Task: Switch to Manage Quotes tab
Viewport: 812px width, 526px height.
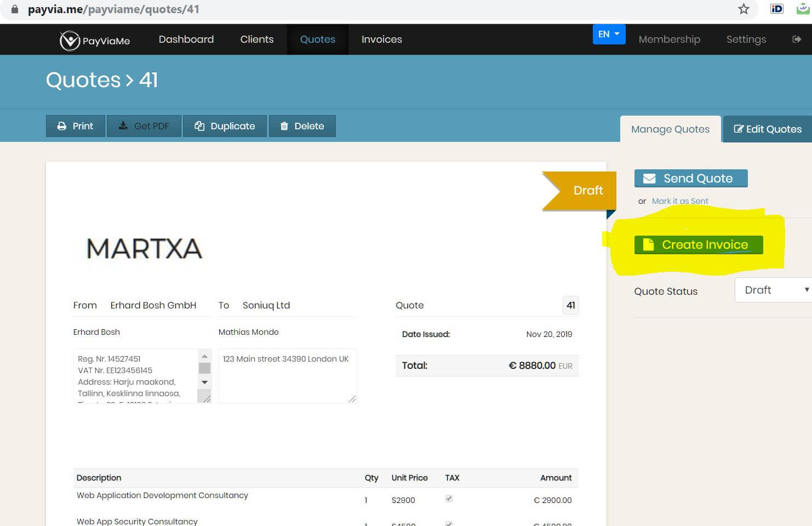Action: click(x=671, y=129)
